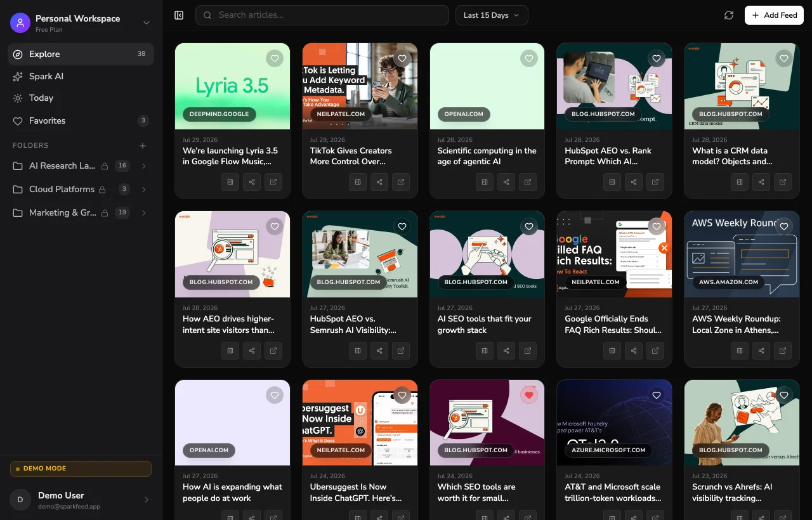This screenshot has width=812, height=520.
Task: Favorite the AT&T and Microsoft card
Action: (x=657, y=395)
